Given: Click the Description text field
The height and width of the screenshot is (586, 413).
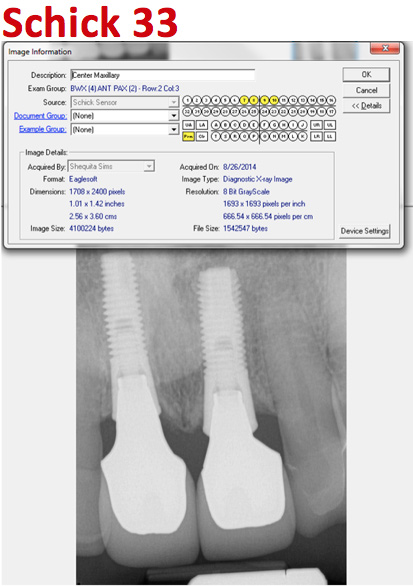Looking at the screenshot, I should click(163, 75).
